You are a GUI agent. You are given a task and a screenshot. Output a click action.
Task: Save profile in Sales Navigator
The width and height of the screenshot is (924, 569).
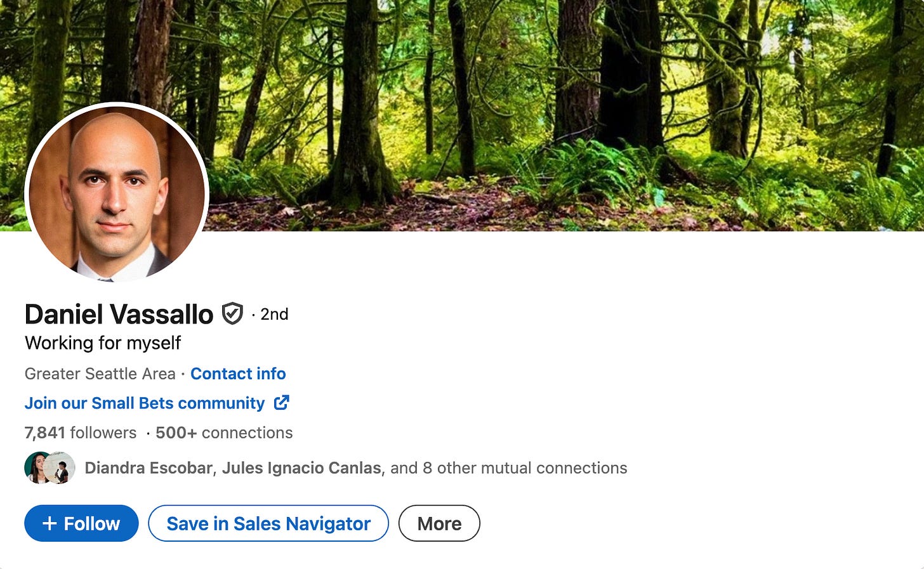268,523
